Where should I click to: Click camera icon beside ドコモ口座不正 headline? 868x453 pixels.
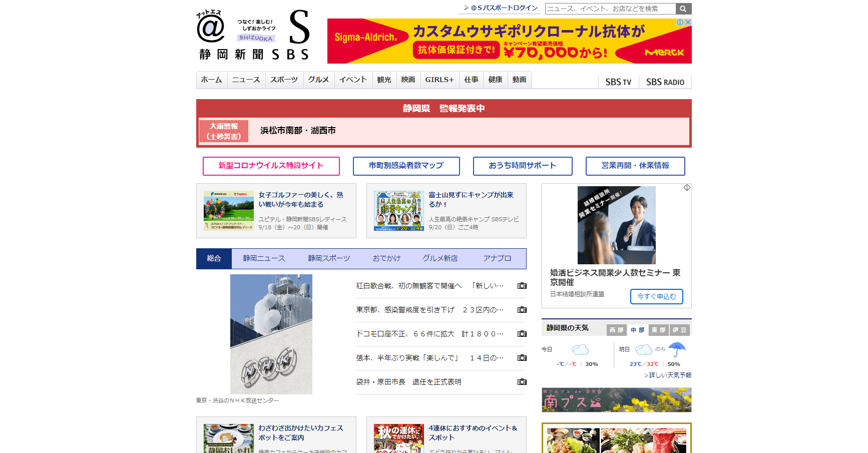[x=522, y=334]
